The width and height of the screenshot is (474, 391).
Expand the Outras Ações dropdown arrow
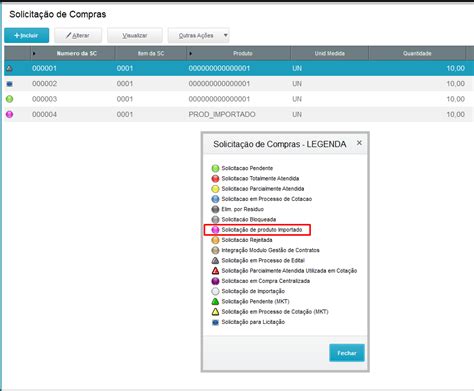(x=226, y=35)
